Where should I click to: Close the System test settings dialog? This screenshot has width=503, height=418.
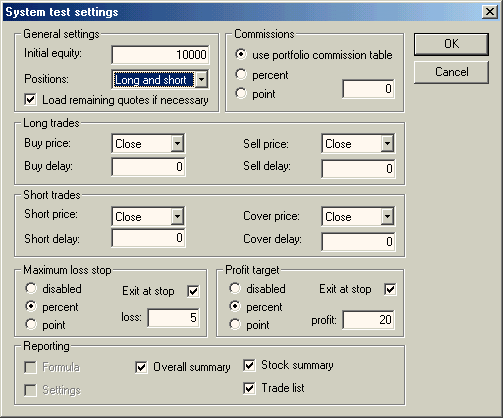pyautogui.click(x=489, y=12)
